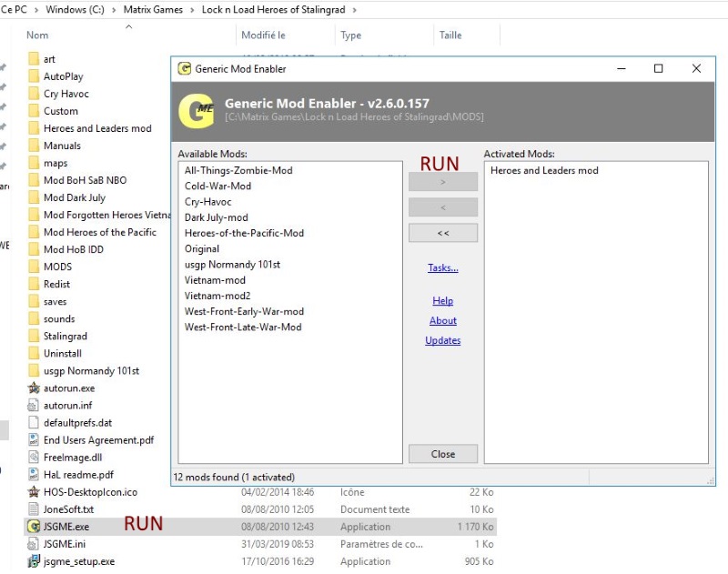Open the Tasks... link
Screen dimensions: 728x574
[x=443, y=267]
